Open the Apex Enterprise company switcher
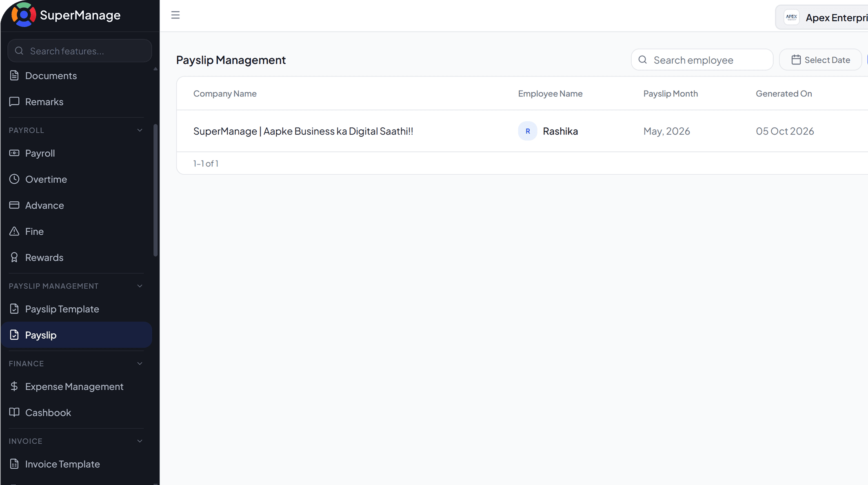 point(821,18)
